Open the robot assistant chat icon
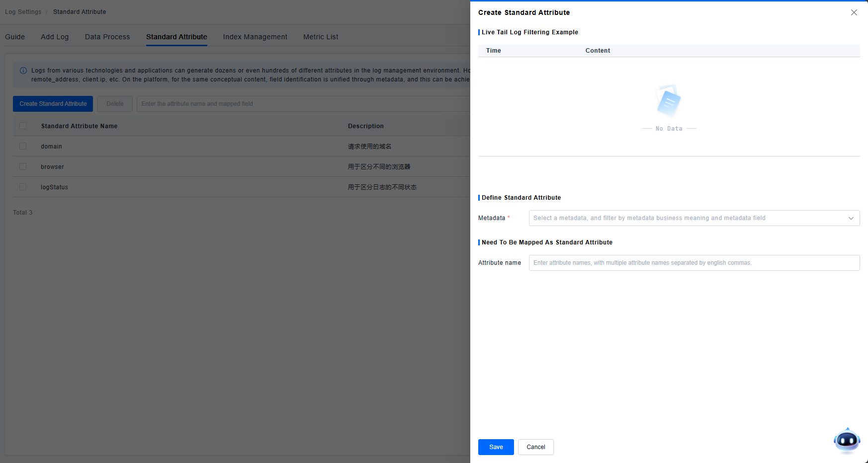The width and height of the screenshot is (868, 463). click(847, 440)
